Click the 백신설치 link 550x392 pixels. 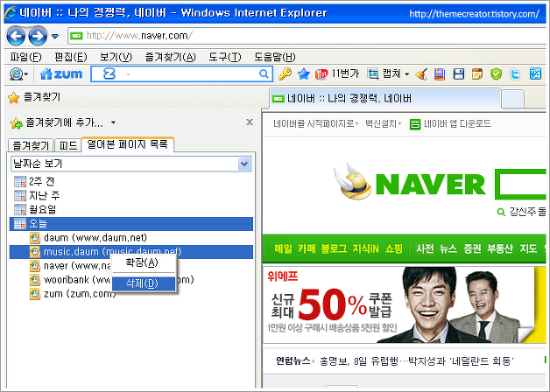tap(383, 123)
